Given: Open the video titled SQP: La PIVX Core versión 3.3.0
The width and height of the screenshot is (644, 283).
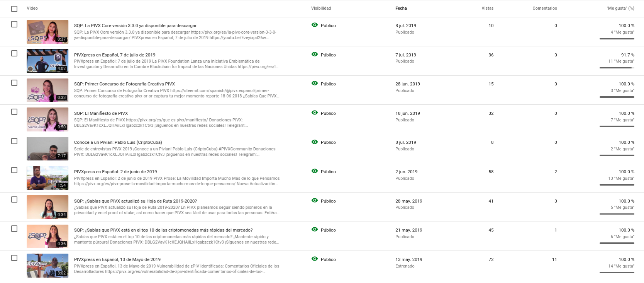Looking at the screenshot, I should pyautogui.click(x=135, y=26).
